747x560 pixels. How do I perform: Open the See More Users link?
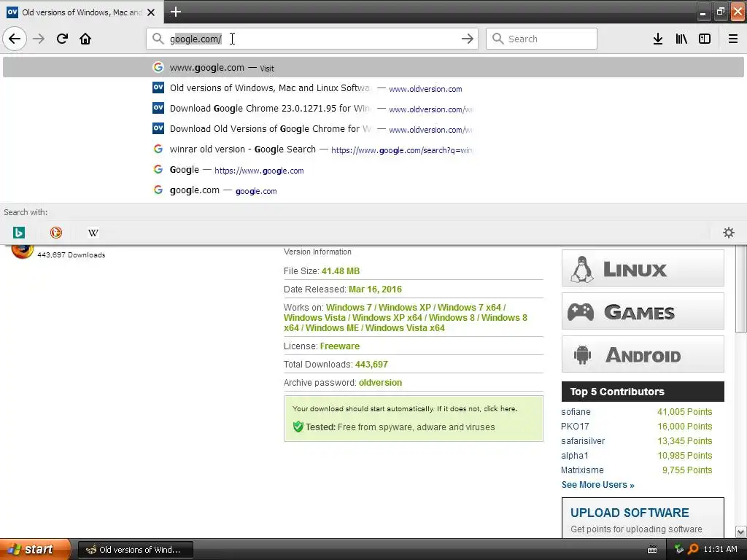[x=598, y=485]
